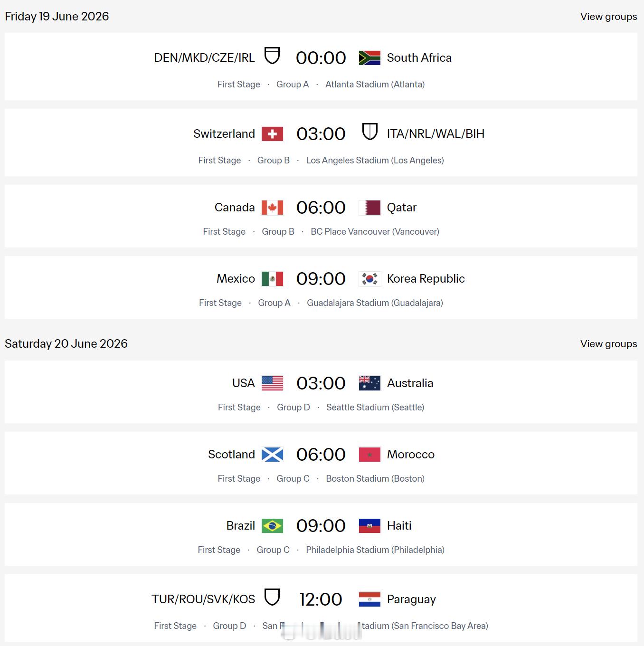Click the Morocco flag icon

[369, 455]
